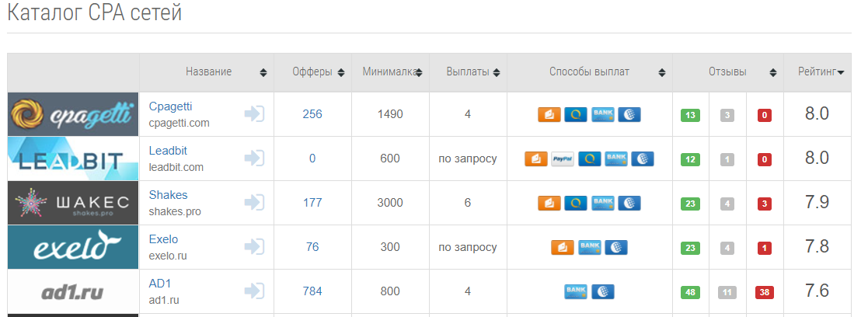The image size is (868, 317).
Task: Click the green 48 reviews badge for AD1
Action: pos(690,293)
